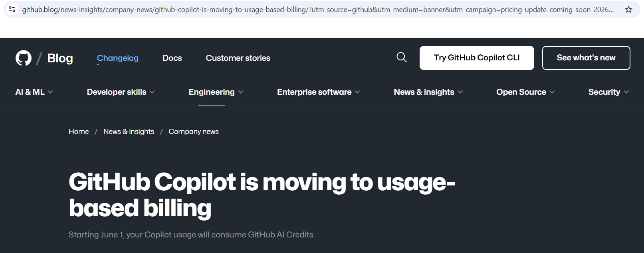The height and width of the screenshot is (253, 644).
Task: Open the Changelog link
Action: tap(117, 58)
